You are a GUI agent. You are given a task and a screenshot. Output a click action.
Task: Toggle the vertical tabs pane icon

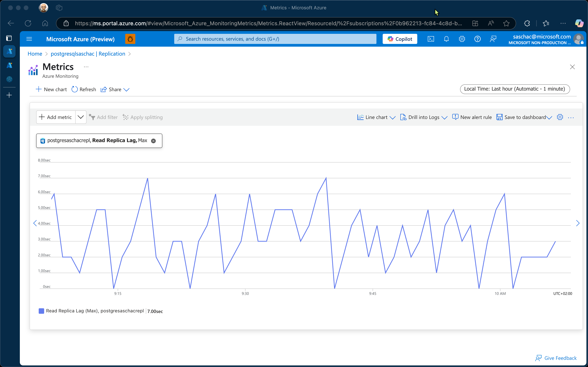(9, 38)
